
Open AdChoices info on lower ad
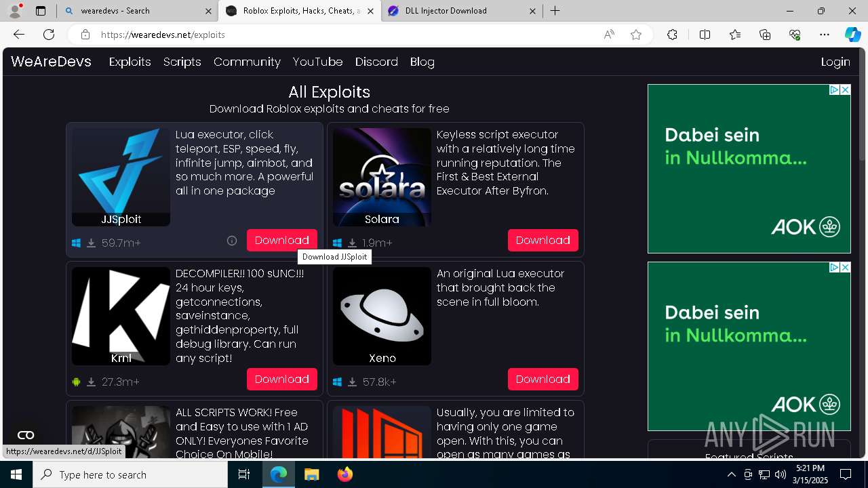pos(835,267)
